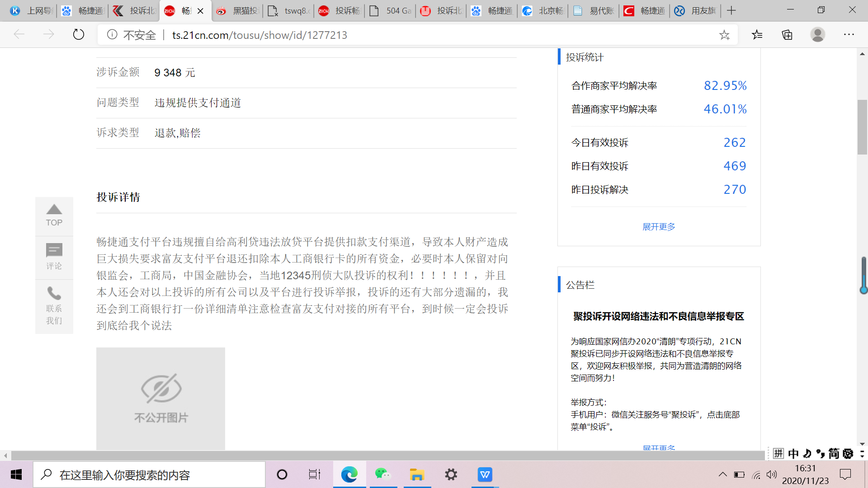Show hidden system tray icons chevron
The width and height of the screenshot is (868, 488).
(722, 474)
